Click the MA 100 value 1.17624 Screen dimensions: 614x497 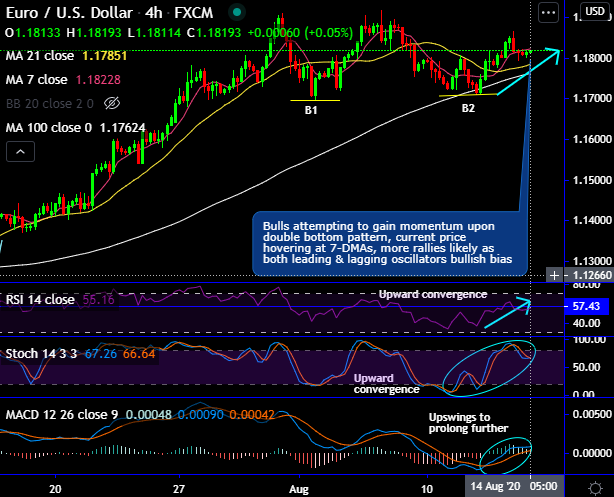[123, 128]
